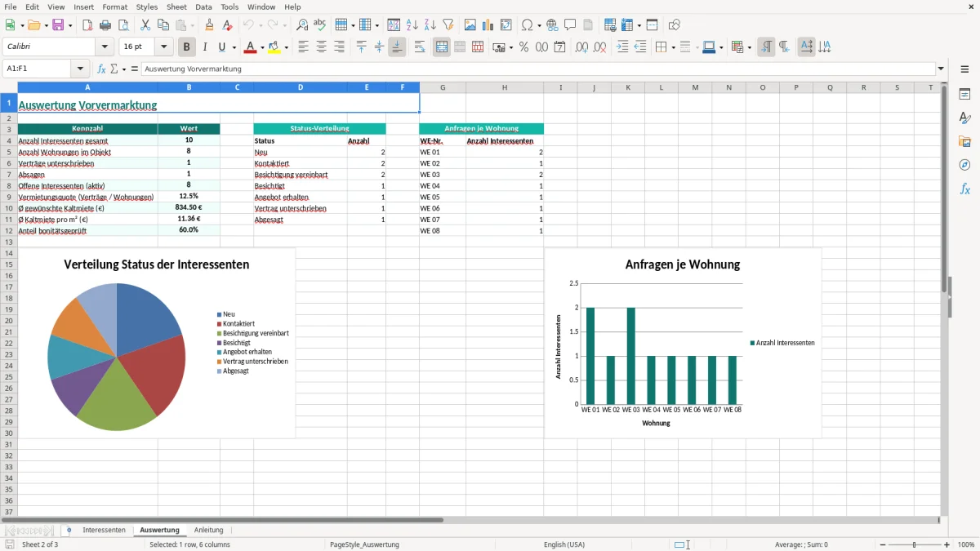The image size is (980, 551).
Task: Click the Clear Direct Formatting icon
Action: coord(227,25)
